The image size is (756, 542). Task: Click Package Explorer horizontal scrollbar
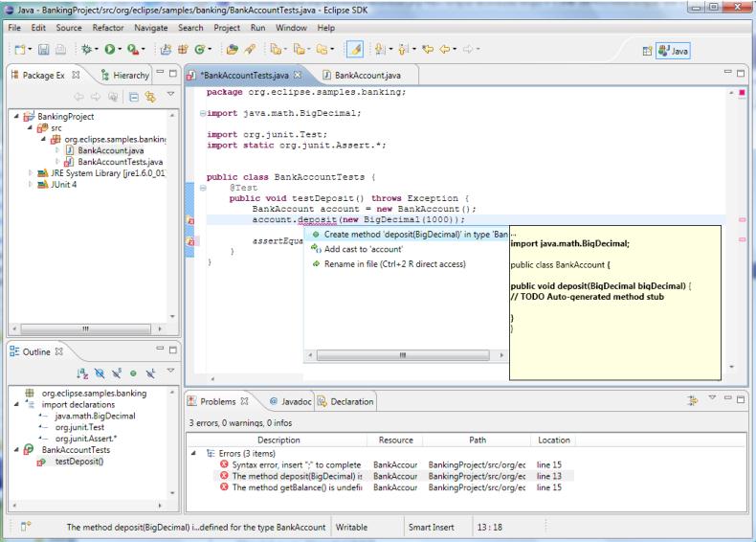tap(85, 328)
